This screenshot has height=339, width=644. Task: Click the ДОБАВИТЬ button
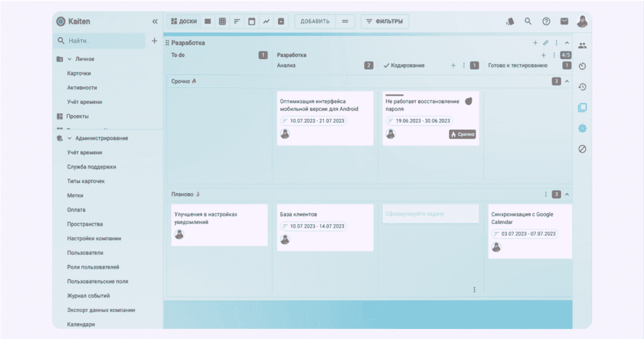point(315,21)
